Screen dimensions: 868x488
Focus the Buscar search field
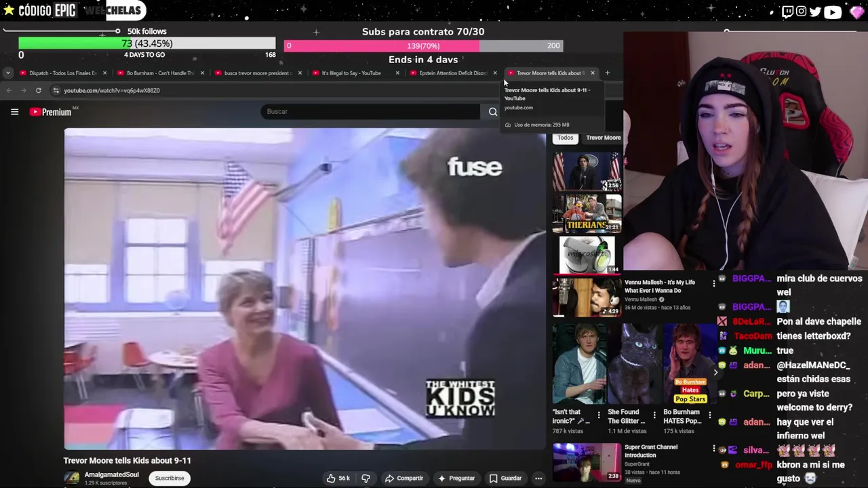click(372, 111)
